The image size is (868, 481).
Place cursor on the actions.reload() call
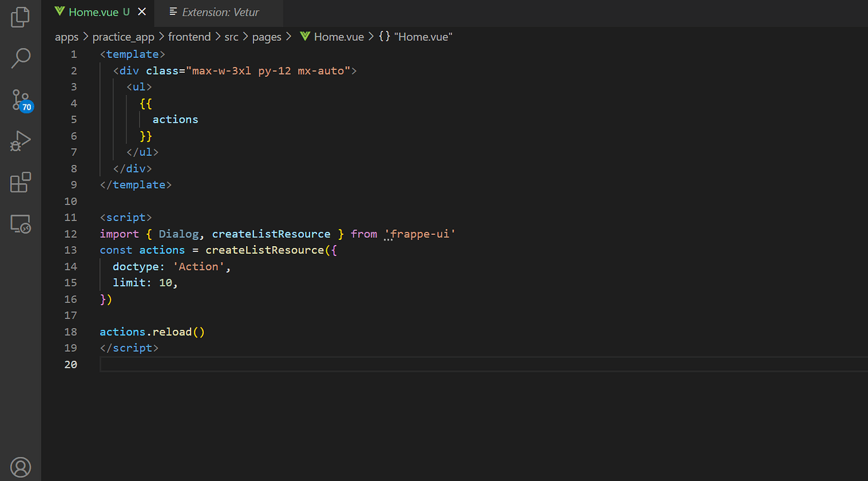[x=151, y=331]
